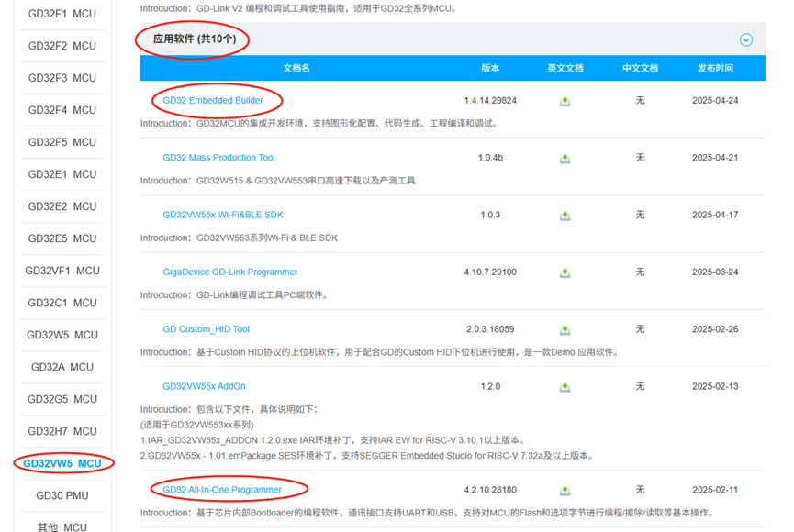
Task: Click the 版本 column header
Action: (x=490, y=68)
